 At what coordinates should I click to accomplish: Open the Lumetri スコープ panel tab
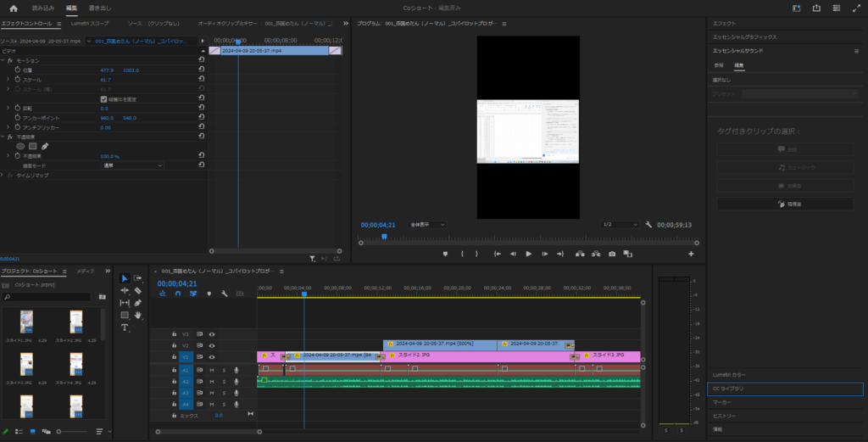coord(90,24)
